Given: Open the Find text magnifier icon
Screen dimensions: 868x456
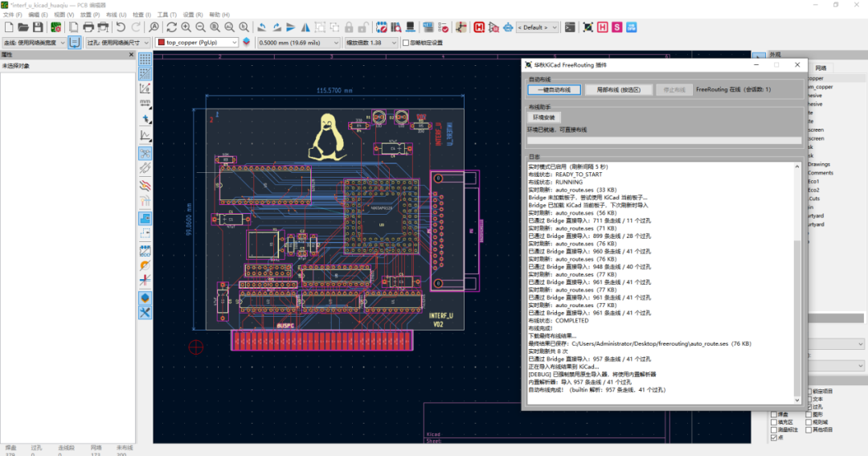Looking at the screenshot, I should point(154,27).
